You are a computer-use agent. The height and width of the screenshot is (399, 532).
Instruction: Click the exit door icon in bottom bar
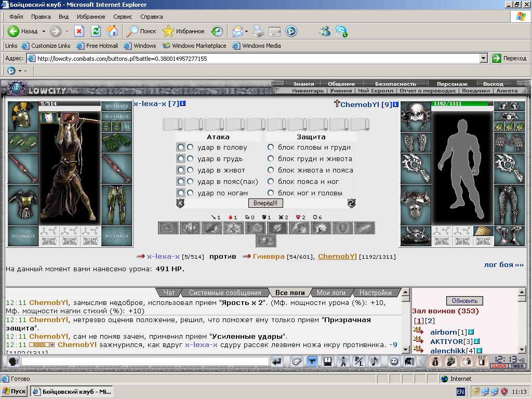482,362
